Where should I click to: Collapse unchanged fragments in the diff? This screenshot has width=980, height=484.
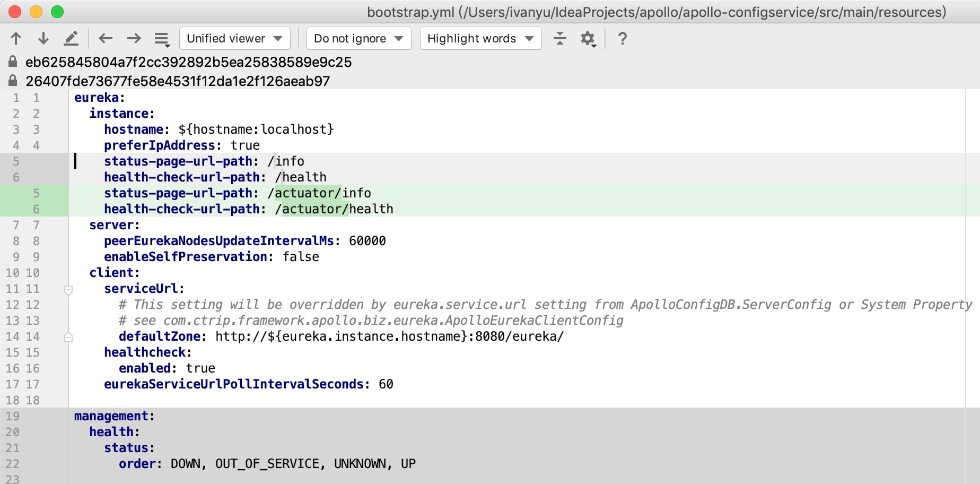(x=560, y=38)
